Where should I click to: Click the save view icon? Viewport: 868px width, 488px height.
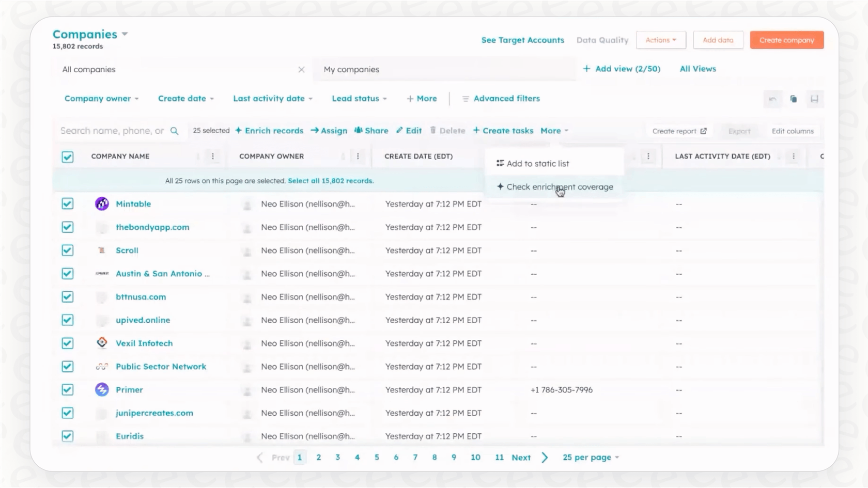pos(815,99)
